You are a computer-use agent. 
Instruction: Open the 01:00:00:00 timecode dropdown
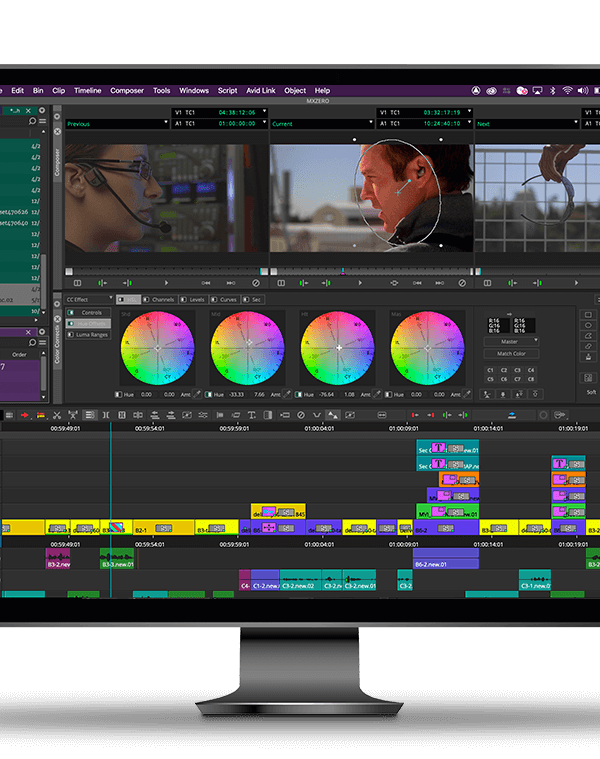(x=265, y=123)
